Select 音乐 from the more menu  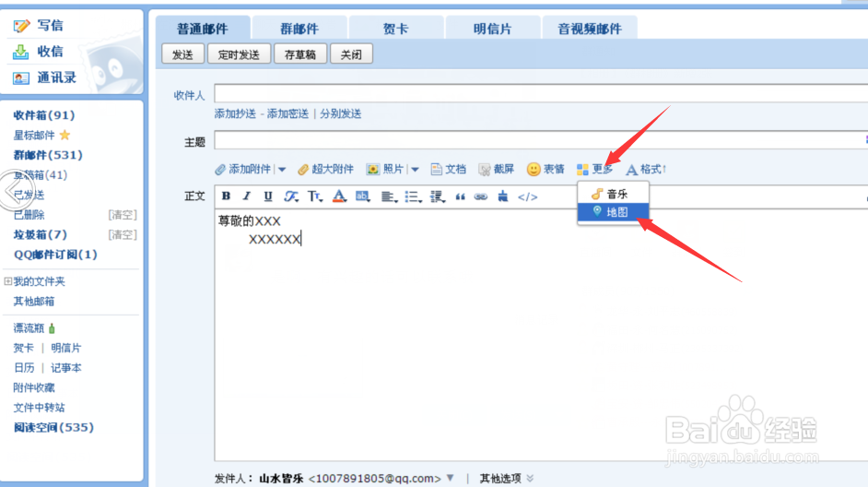[613, 194]
